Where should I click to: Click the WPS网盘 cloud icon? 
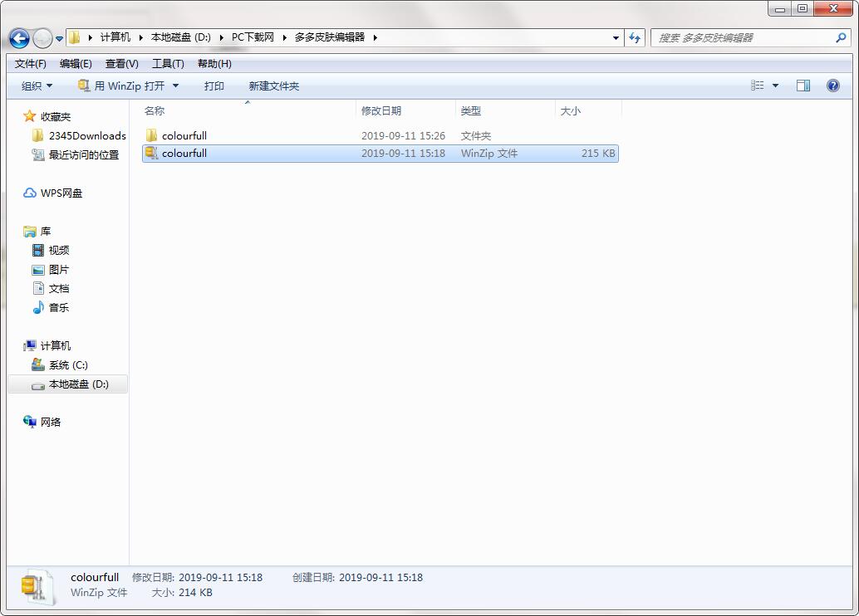(x=30, y=193)
